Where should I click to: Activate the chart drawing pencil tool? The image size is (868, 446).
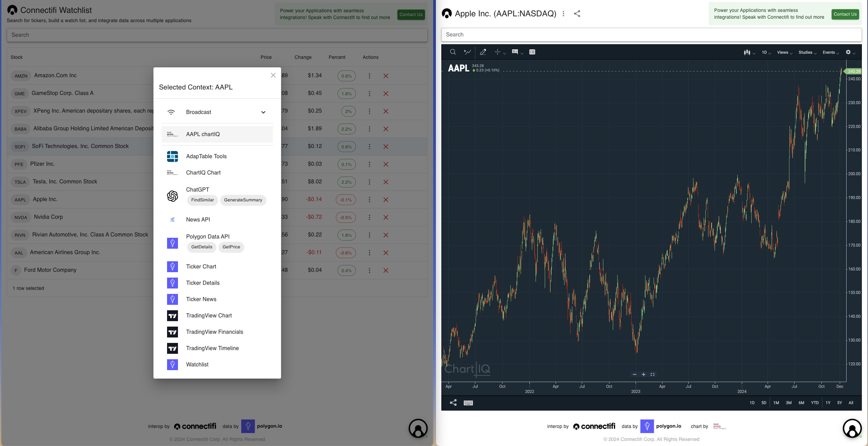[x=483, y=52]
